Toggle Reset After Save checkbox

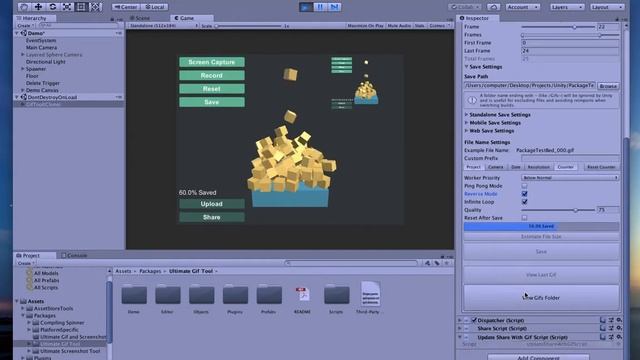[524, 218]
